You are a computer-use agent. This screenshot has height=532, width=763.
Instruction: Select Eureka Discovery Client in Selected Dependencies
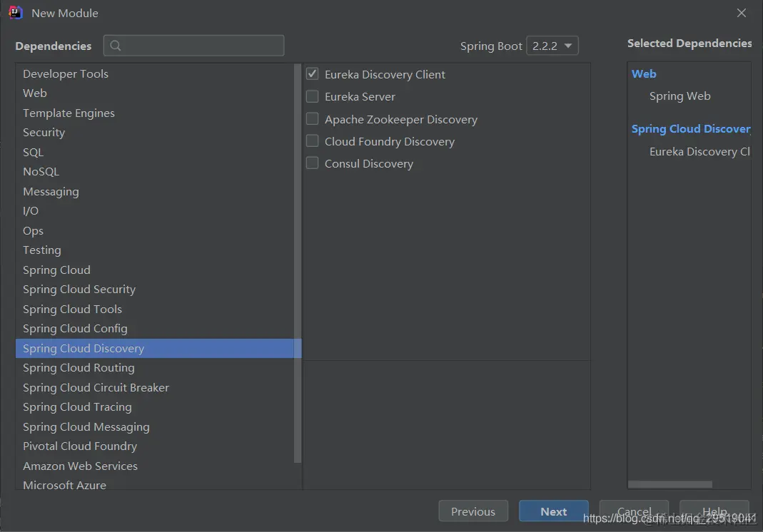(x=699, y=152)
